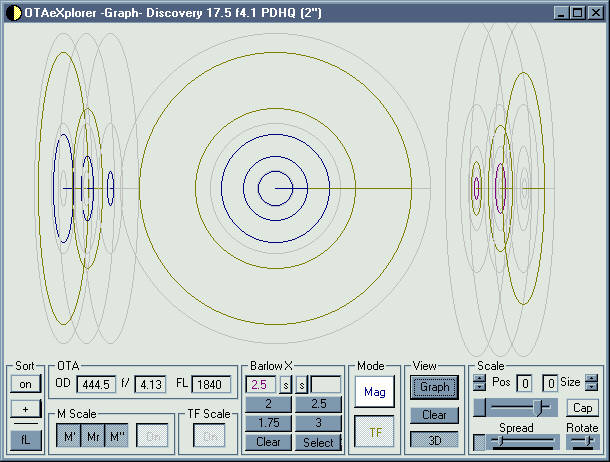Click the 's' button beside the empty Barlow field

(x=301, y=385)
